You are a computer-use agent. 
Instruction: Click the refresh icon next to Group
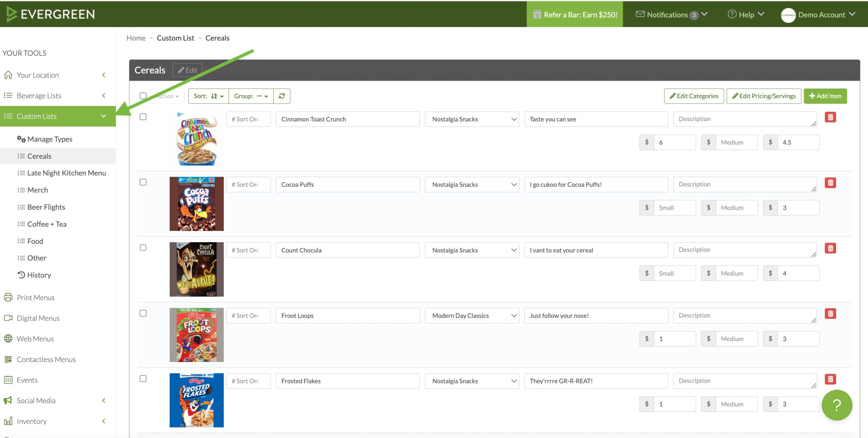(281, 96)
